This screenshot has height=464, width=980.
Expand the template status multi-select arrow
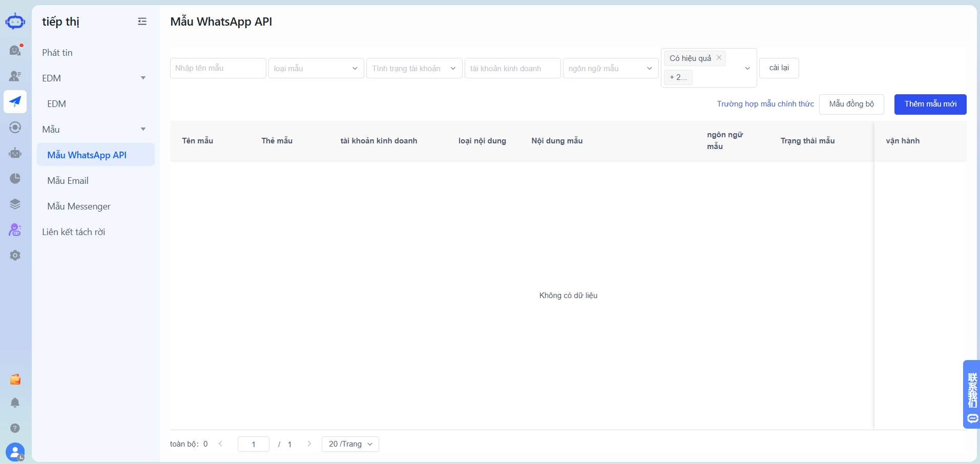tap(747, 68)
